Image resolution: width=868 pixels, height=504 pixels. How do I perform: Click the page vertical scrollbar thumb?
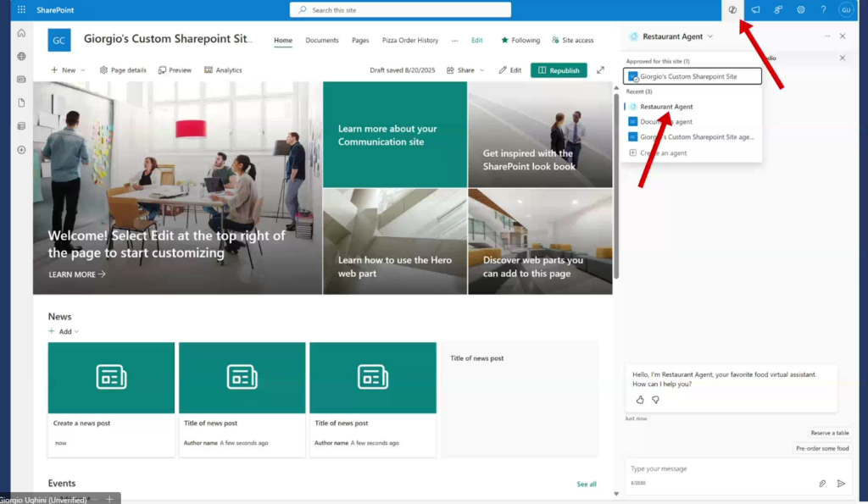tap(616, 186)
